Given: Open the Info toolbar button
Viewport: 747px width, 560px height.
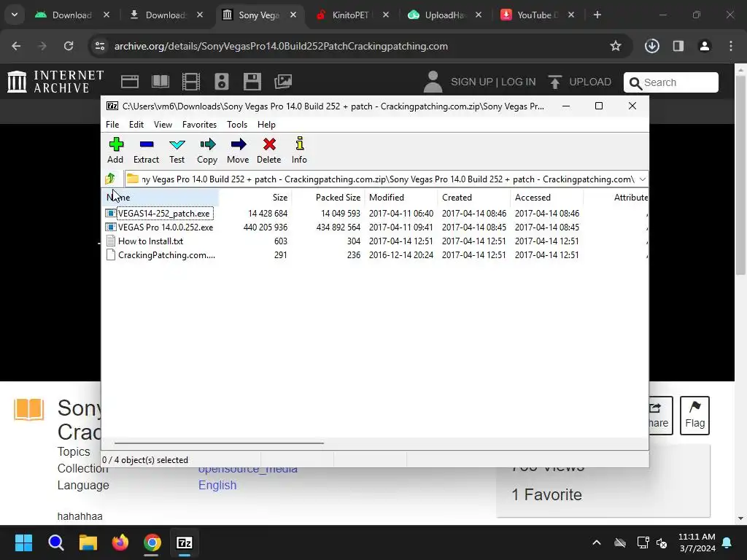Looking at the screenshot, I should coord(299,150).
